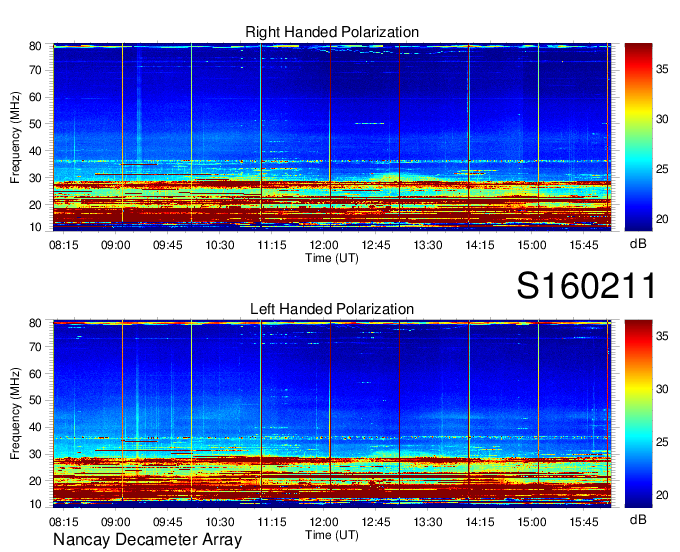Click 08:15 tick on Left Handed time axis
This screenshot has width=680, height=552.
click(x=64, y=522)
